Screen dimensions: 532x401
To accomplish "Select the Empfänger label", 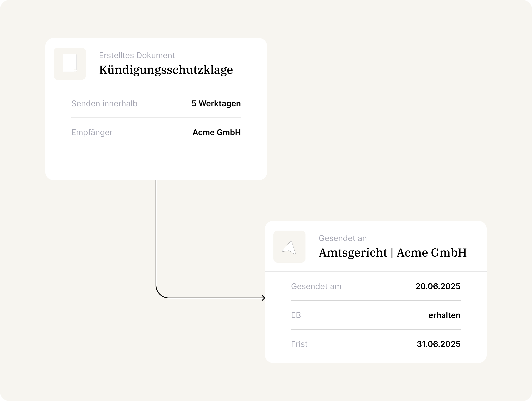I will click(92, 132).
